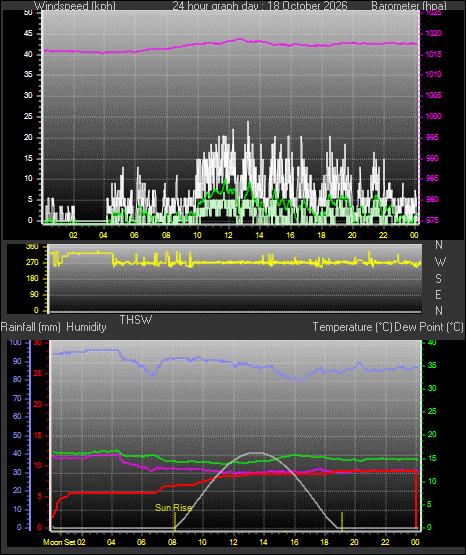Select 40 on the green temperature scale
The image size is (466, 555).
click(432, 343)
